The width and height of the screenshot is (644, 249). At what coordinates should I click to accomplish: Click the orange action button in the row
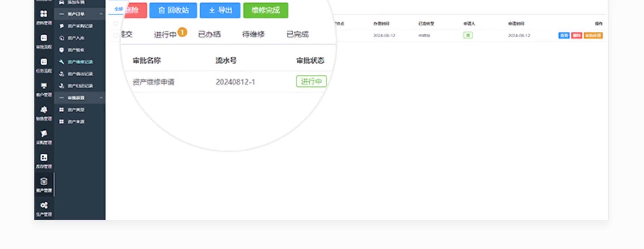point(593,36)
